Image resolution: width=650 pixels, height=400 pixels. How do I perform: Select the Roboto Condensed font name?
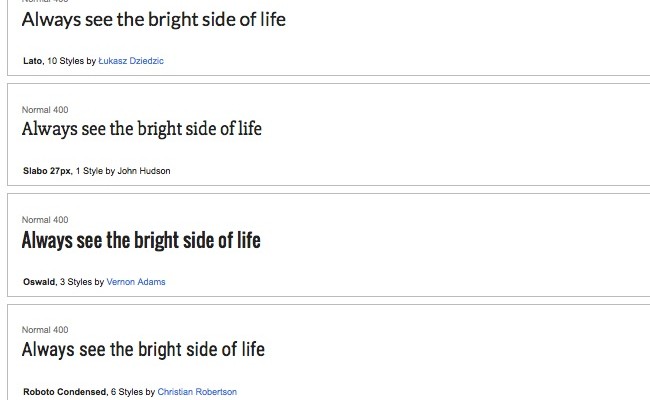point(63,392)
